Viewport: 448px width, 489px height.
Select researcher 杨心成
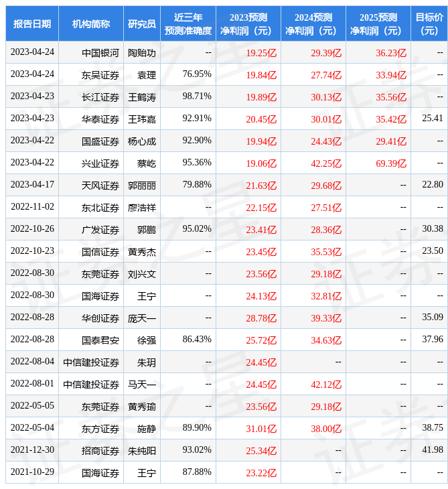pos(142,141)
